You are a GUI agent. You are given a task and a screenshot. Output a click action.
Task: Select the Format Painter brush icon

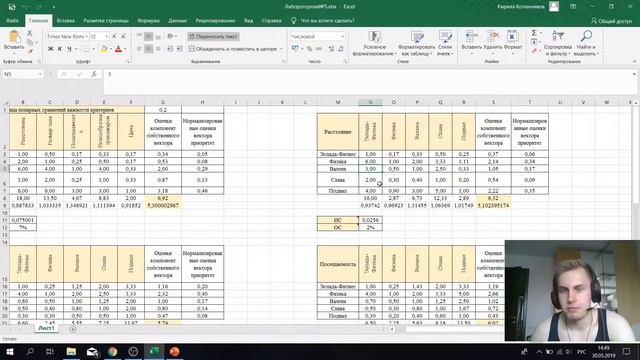tap(29, 51)
